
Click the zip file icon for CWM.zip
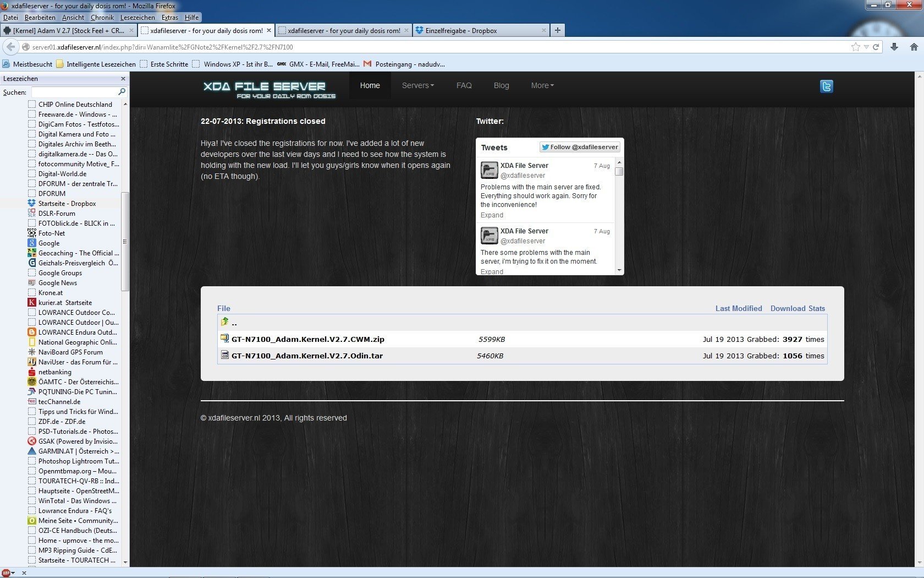coord(224,339)
